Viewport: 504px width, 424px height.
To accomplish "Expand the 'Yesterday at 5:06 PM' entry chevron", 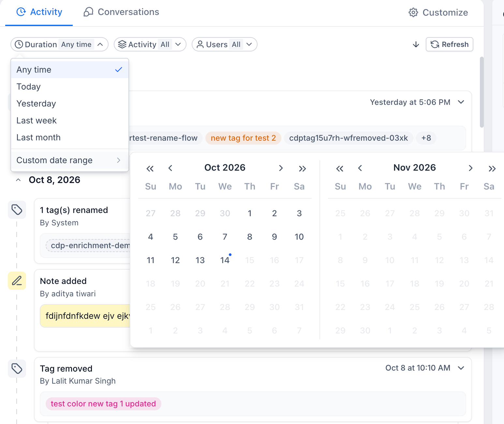I will pyautogui.click(x=461, y=102).
